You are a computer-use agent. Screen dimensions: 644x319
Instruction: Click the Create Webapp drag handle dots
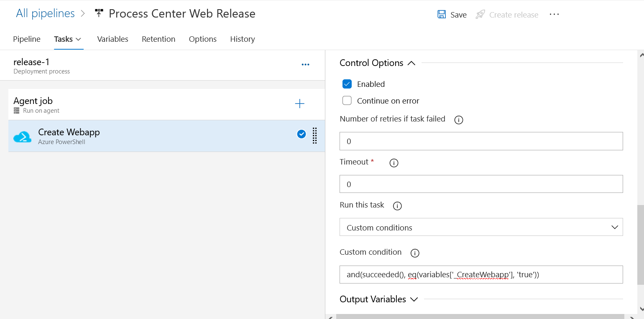point(315,136)
